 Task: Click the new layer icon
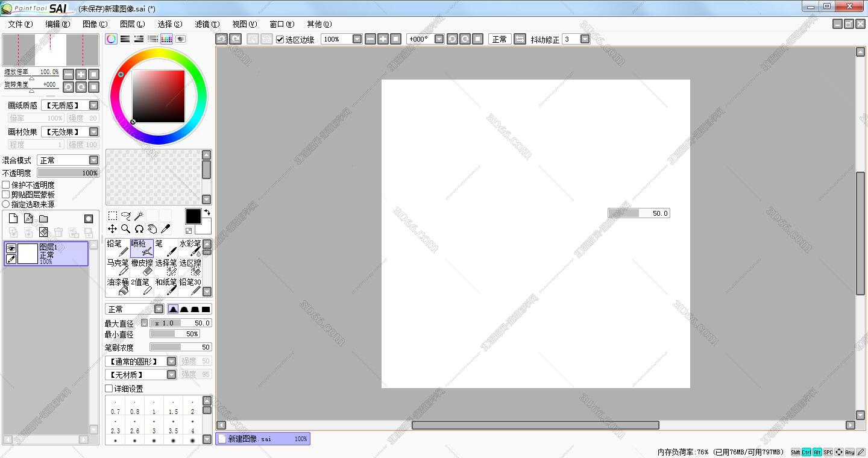tap(13, 219)
